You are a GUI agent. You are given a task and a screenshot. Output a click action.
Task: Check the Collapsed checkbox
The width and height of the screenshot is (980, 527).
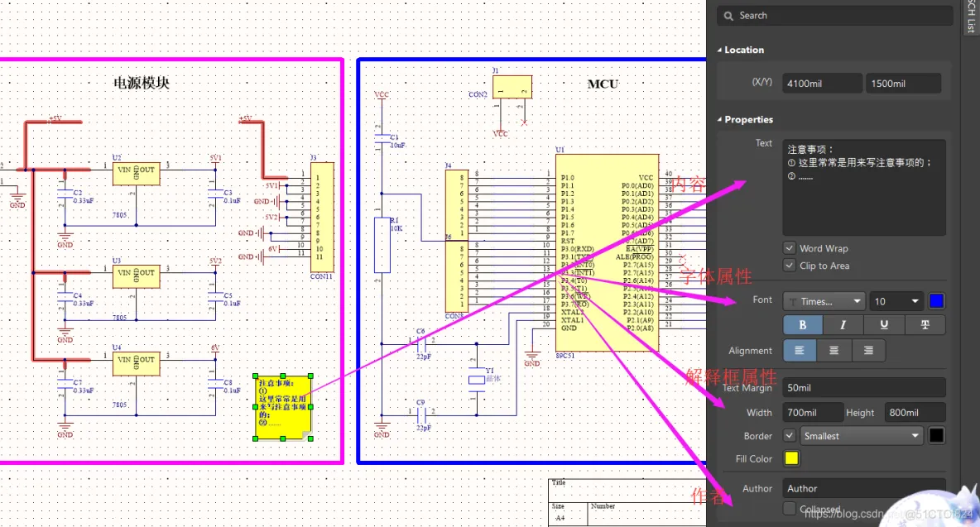click(790, 508)
